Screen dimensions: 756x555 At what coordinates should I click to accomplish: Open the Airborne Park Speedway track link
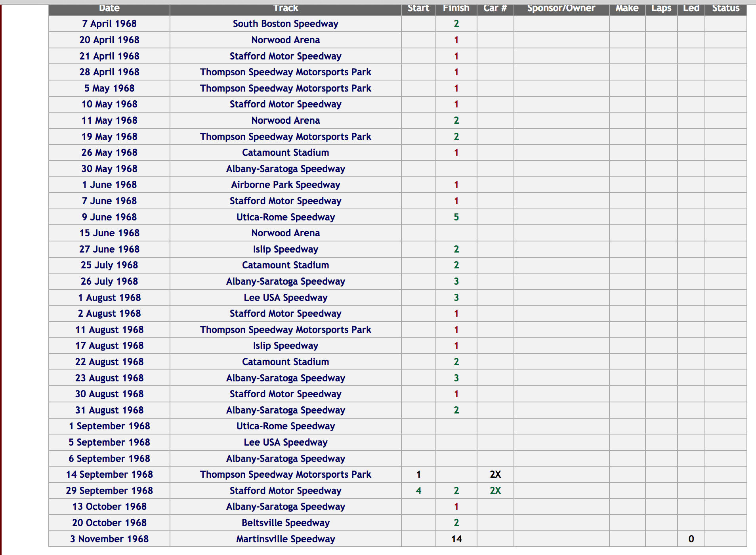(285, 185)
